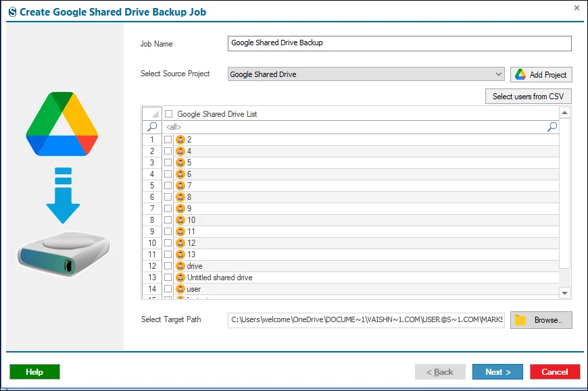588x391 pixels.
Task: Click the Select Target Path field
Action: (366, 320)
